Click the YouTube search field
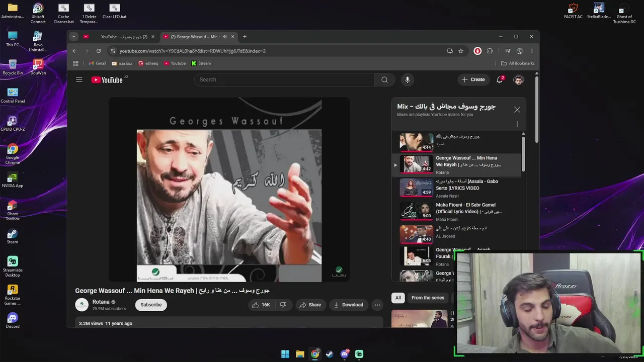 click(284, 79)
